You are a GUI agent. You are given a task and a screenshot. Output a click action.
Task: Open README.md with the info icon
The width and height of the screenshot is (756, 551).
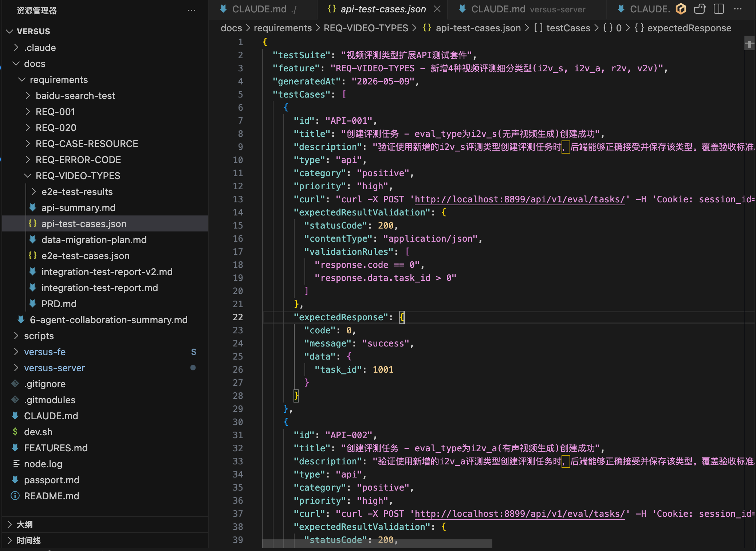(51, 496)
